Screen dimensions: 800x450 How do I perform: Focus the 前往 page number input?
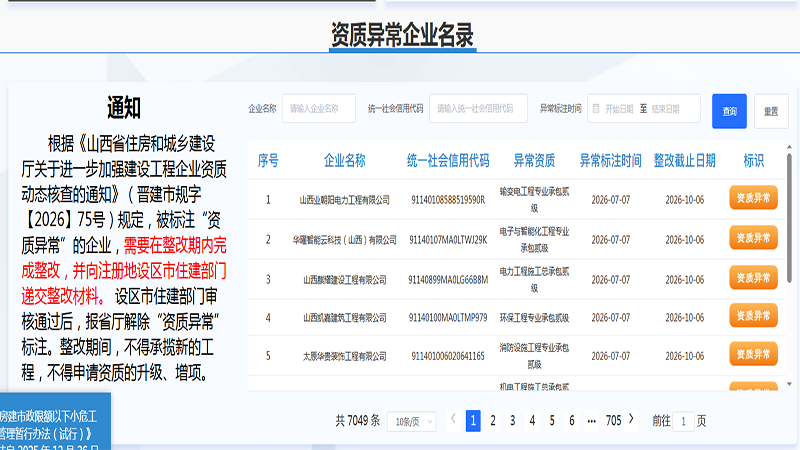[683, 421]
